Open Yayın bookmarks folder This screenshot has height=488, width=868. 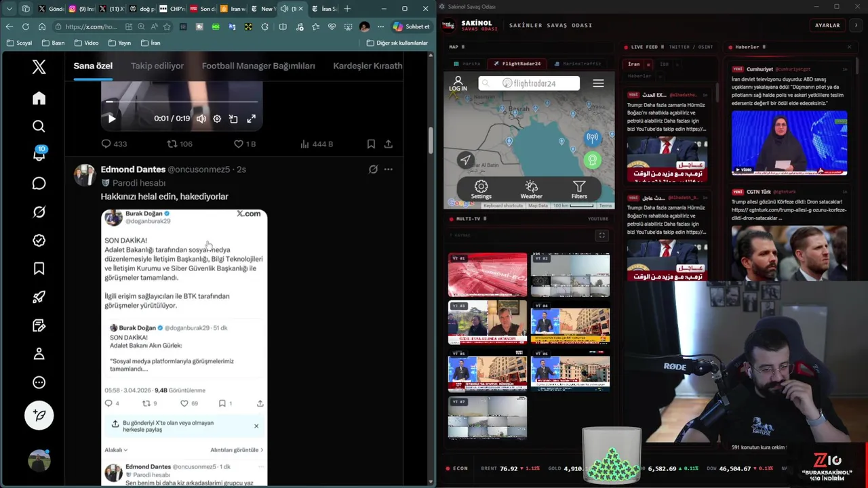tap(119, 43)
